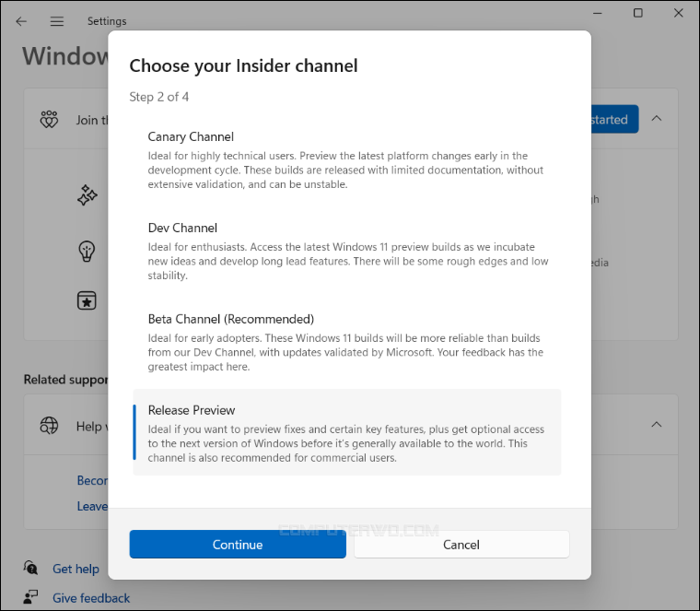Screen dimensions: 700x611
Task: Select the Release Preview option
Action: coord(347,432)
